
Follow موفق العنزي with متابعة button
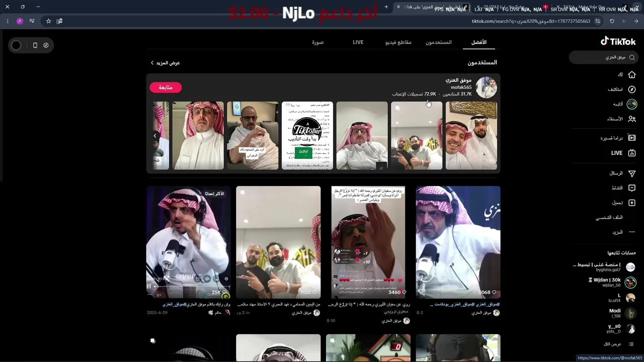coord(166,87)
